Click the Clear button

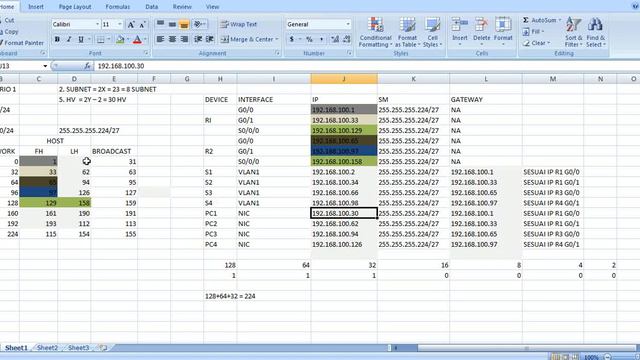pyautogui.click(x=536, y=43)
